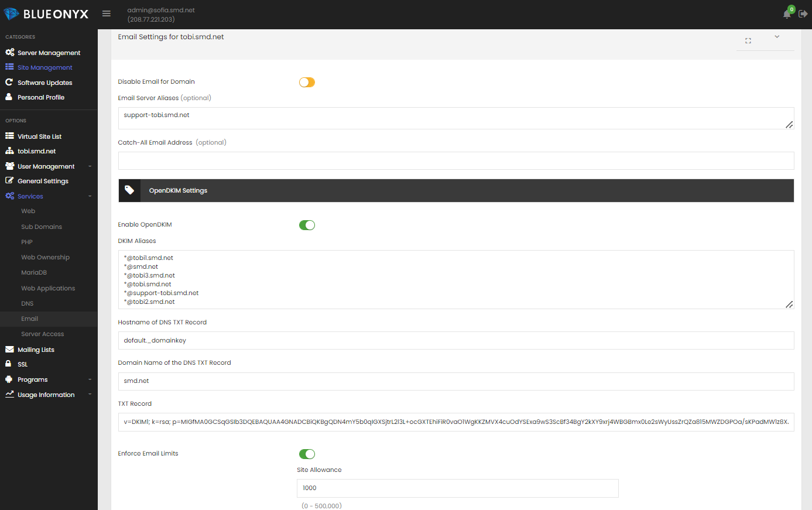Grab the Email Server Aliases resize handle
The height and width of the screenshot is (510, 812).
click(x=789, y=124)
